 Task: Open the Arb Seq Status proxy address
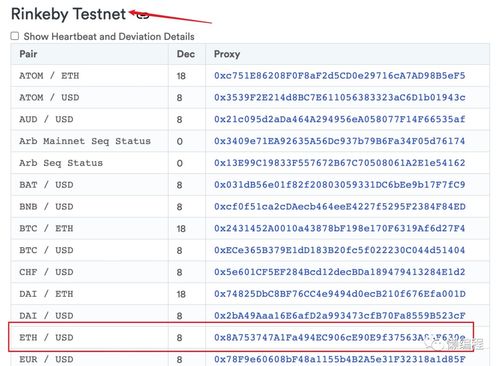pyautogui.click(x=339, y=163)
